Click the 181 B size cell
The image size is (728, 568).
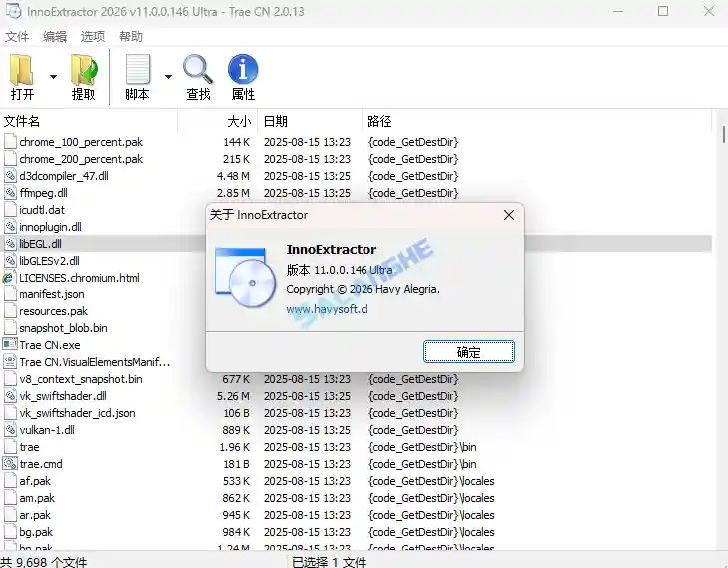coord(236,464)
